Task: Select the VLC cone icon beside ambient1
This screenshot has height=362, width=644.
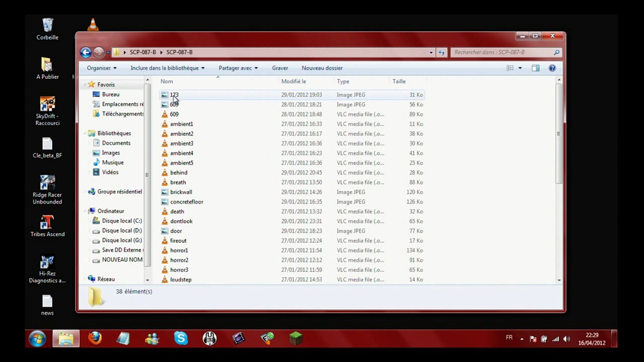Action: (165, 124)
